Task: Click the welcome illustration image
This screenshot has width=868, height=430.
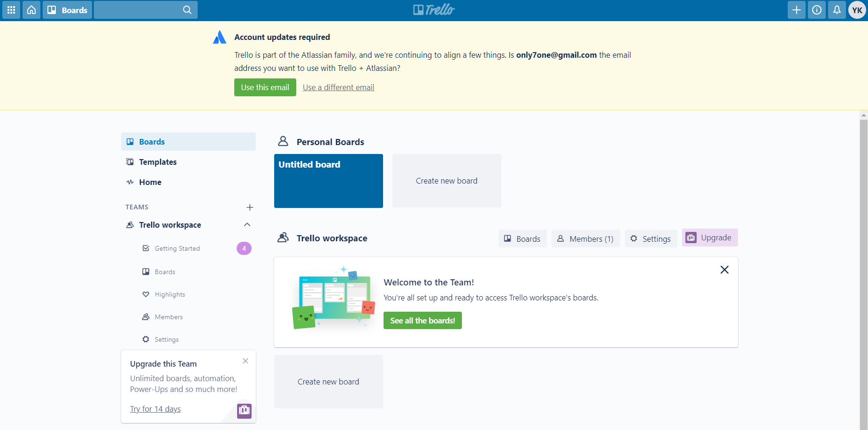Action: (x=334, y=298)
